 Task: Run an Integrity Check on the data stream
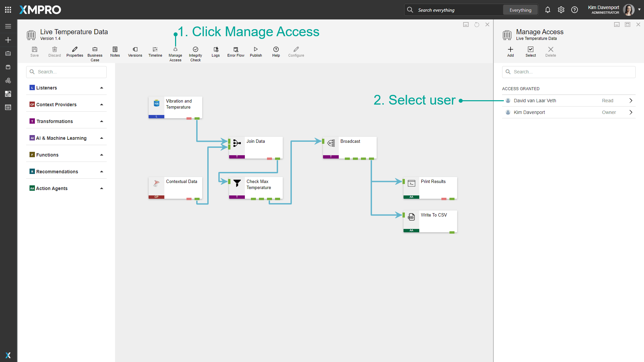[x=195, y=52]
